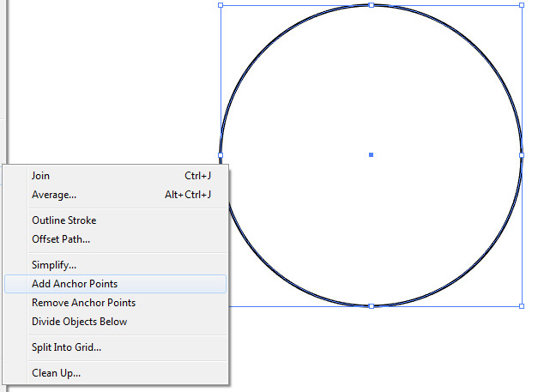Choose Outline Stroke from the menu
This screenshot has width=538, height=392.
click(x=64, y=220)
